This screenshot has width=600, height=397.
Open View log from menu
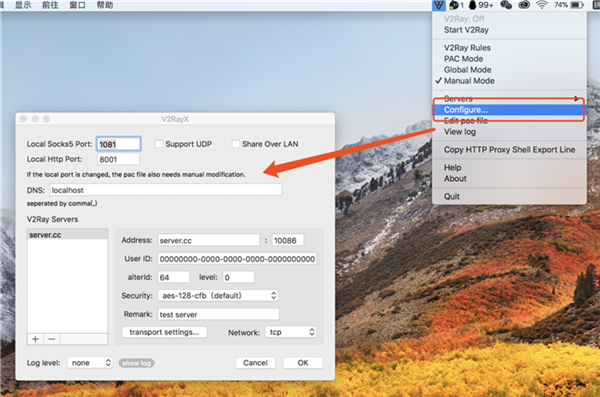pos(509,132)
